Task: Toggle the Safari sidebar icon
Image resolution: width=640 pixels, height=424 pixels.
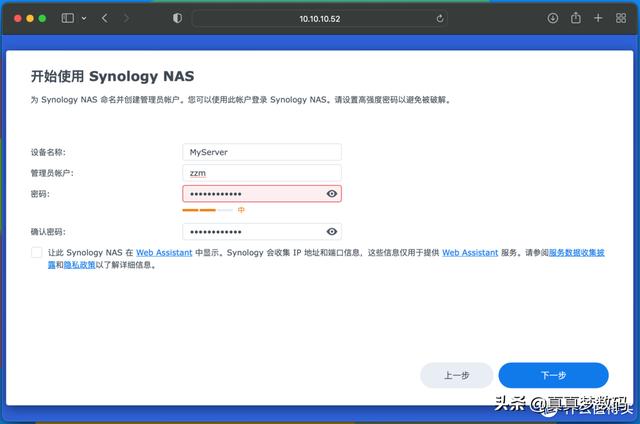Action: point(68,18)
